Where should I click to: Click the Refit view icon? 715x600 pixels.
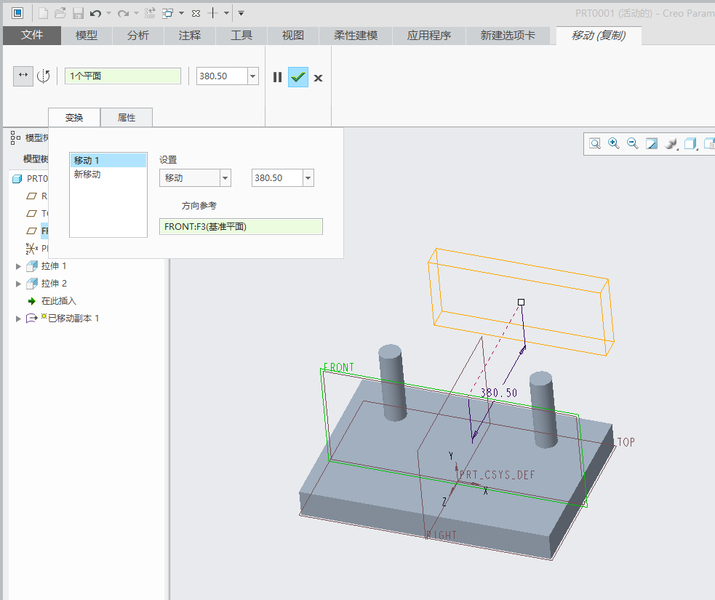(x=595, y=144)
